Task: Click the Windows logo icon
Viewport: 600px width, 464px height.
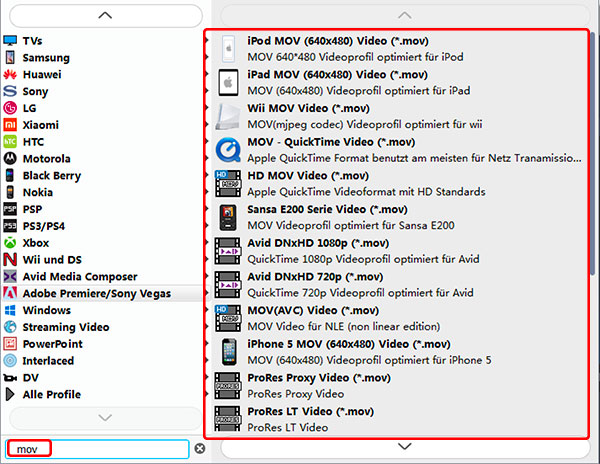Action: point(10,310)
